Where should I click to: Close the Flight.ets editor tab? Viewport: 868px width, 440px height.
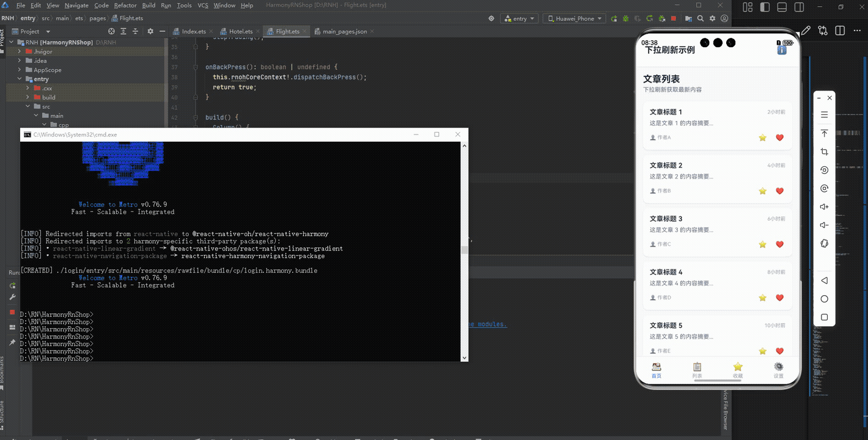tap(305, 31)
